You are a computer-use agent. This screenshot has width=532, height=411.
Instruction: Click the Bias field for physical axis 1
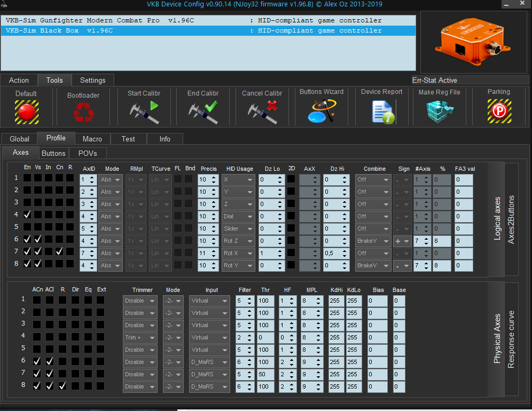377,301
